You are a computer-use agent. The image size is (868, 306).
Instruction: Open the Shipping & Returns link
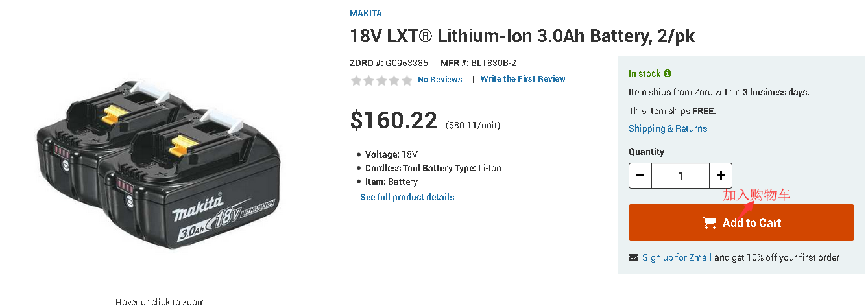(x=668, y=128)
